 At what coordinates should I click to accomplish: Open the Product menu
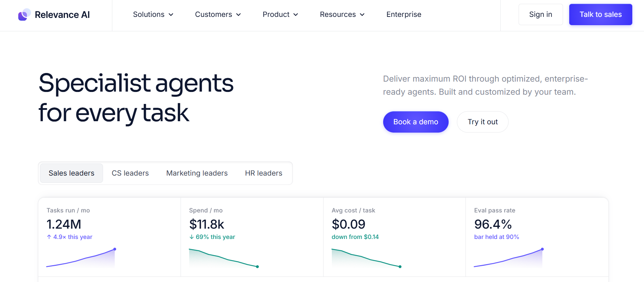pos(280,14)
